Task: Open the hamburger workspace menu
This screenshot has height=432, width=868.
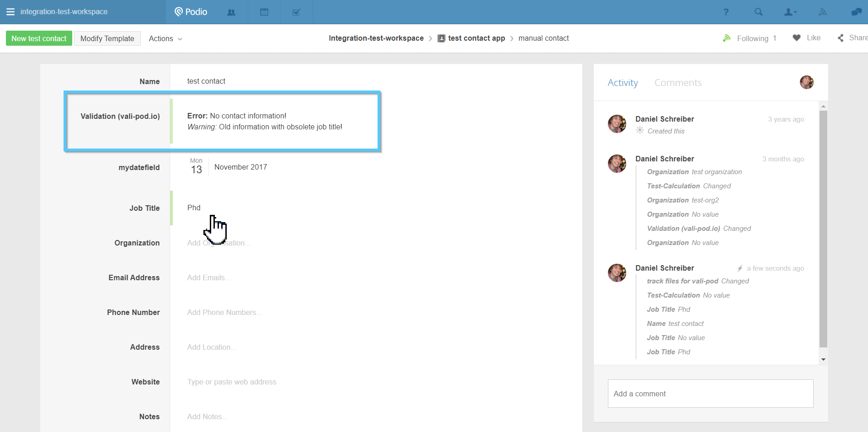Action: (x=10, y=12)
